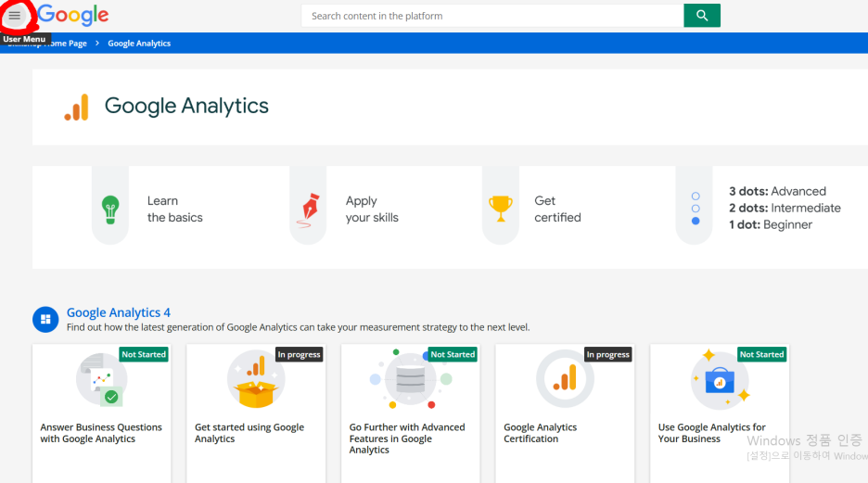868x483 pixels.
Task: Click the gold trophy Get certified icon
Action: 501,209
